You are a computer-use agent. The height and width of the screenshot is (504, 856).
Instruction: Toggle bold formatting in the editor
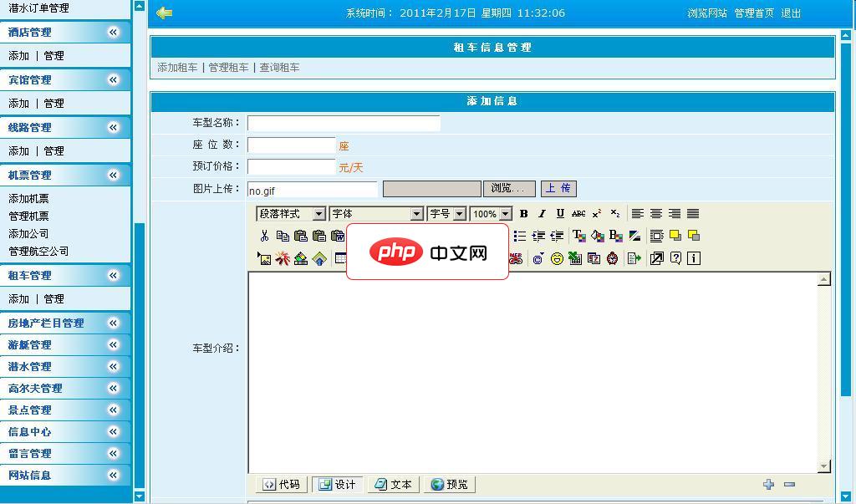click(524, 214)
